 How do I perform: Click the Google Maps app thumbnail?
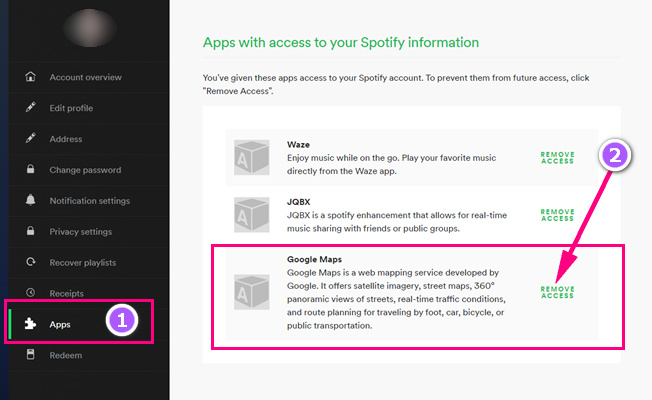[247, 291]
